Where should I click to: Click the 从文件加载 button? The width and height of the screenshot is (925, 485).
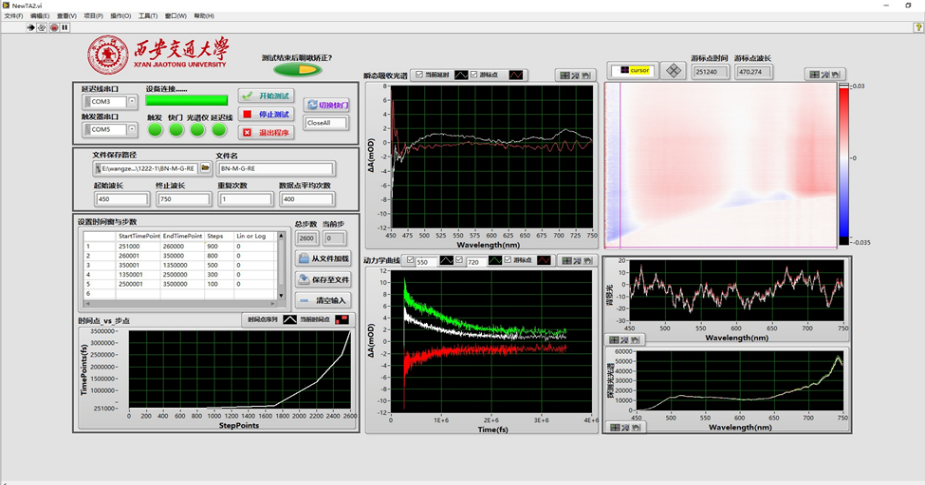point(323,259)
